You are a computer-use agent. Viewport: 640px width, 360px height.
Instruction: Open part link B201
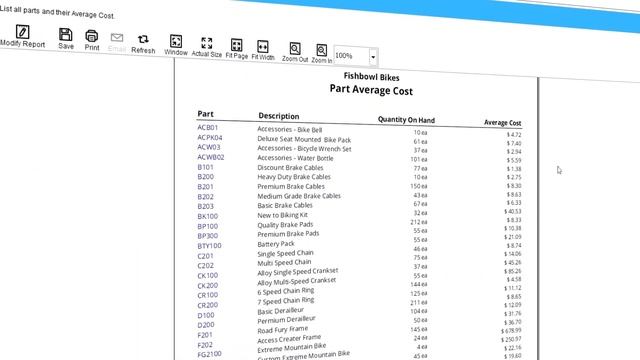point(205,187)
